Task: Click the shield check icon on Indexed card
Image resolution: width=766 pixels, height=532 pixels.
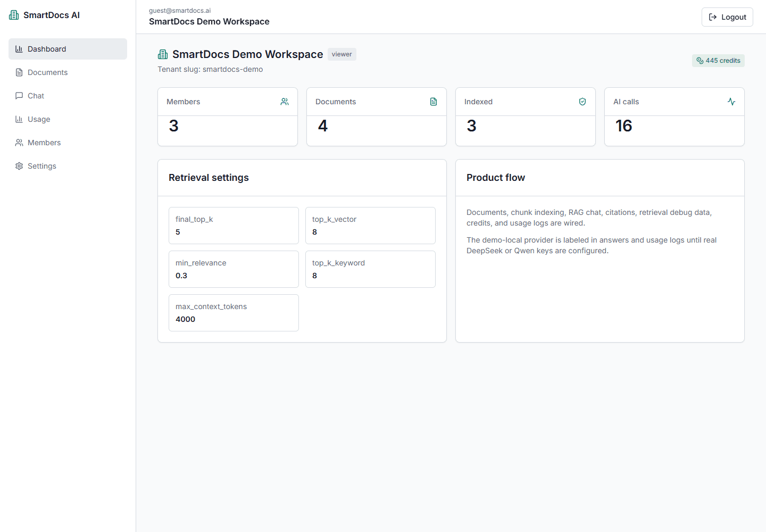Action: pyautogui.click(x=582, y=102)
